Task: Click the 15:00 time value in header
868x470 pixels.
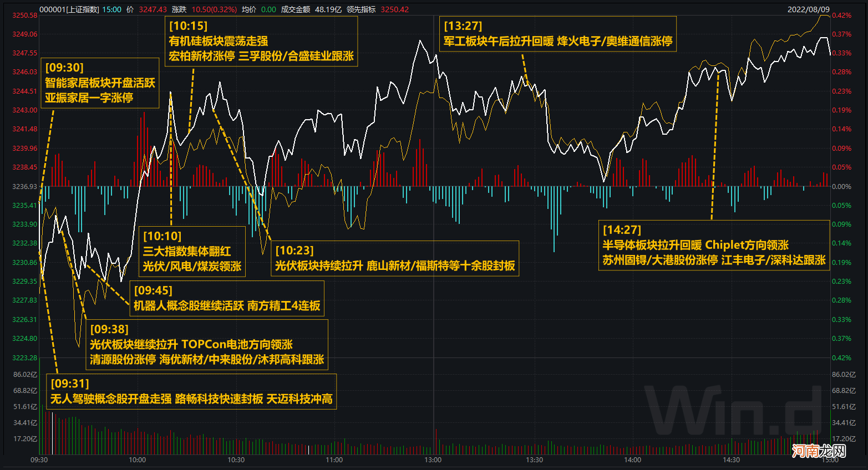Action: [112, 9]
